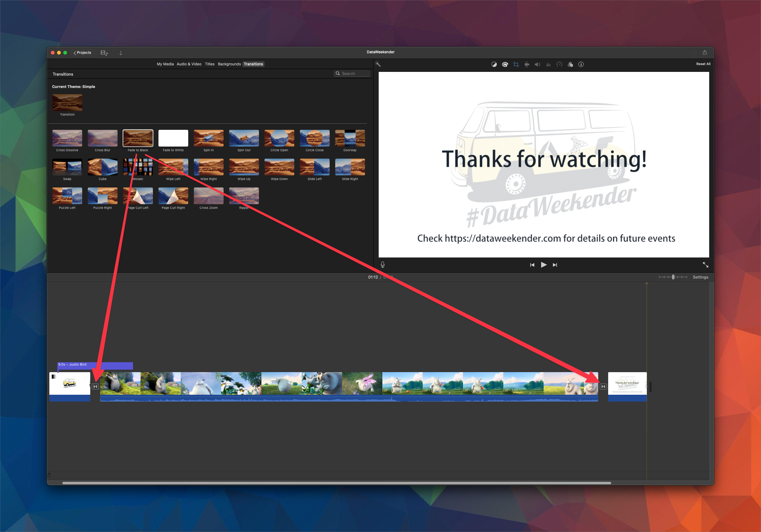
Task: Select the Thanks for watching timeline clip
Action: click(x=627, y=387)
